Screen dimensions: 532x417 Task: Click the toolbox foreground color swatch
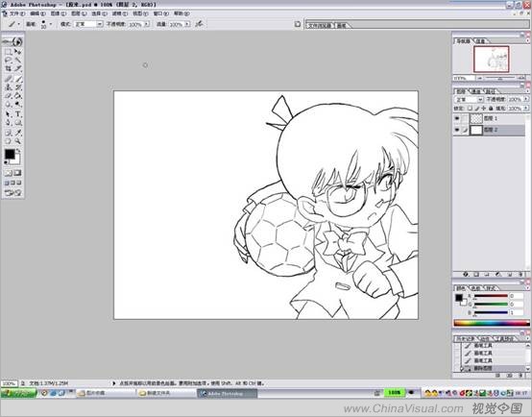click(x=10, y=154)
